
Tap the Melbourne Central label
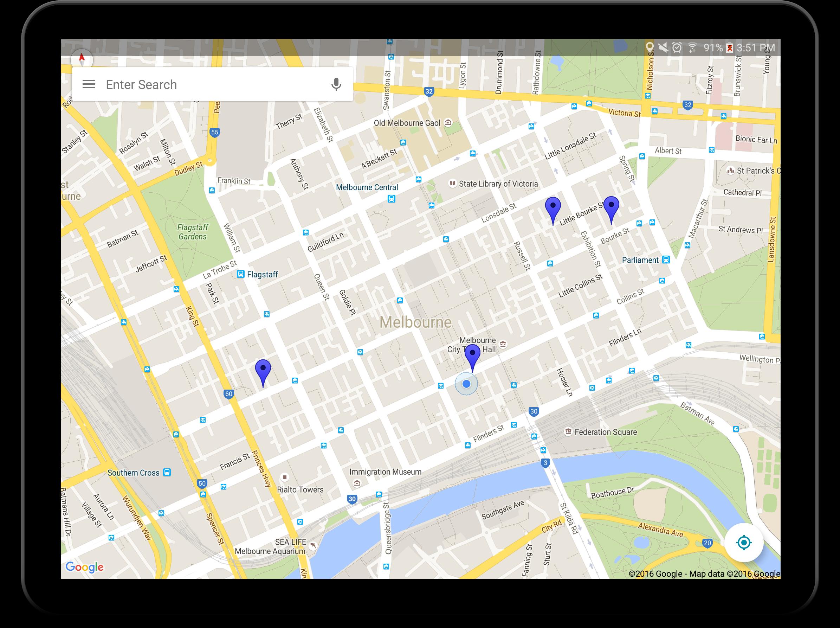point(367,187)
